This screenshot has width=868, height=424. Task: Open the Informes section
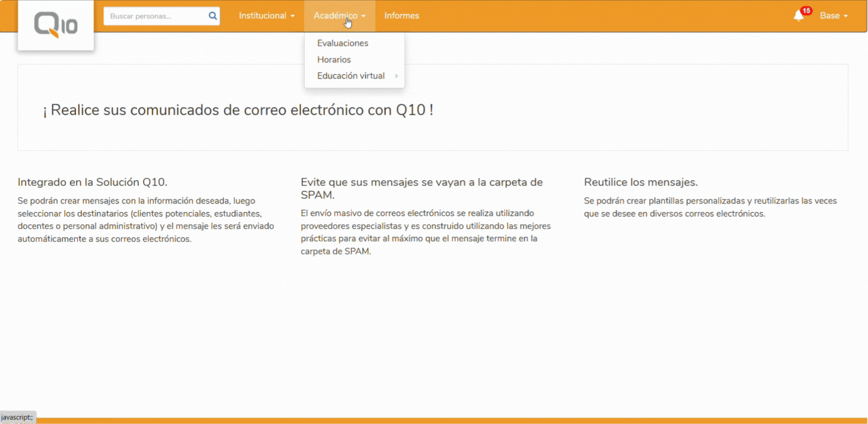[x=401, y=16]
